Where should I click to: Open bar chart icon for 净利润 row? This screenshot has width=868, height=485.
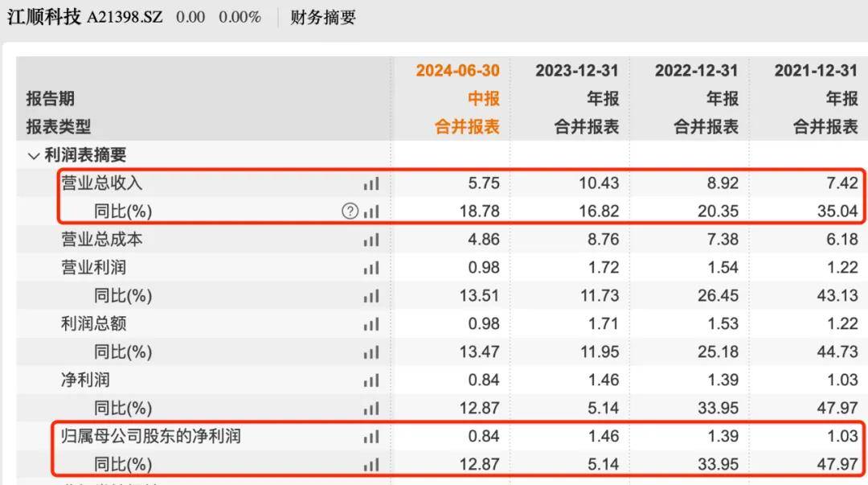(x=371, y=380)
